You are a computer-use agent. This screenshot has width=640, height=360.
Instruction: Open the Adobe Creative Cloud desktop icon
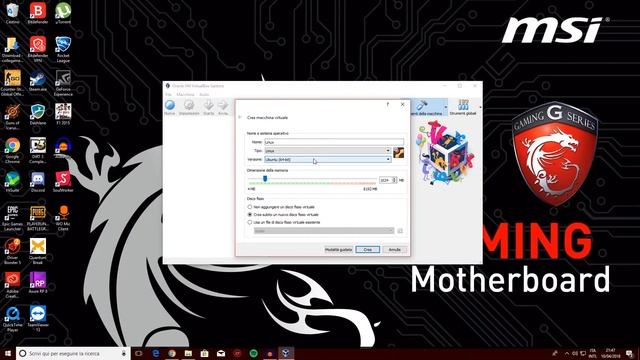12,285
